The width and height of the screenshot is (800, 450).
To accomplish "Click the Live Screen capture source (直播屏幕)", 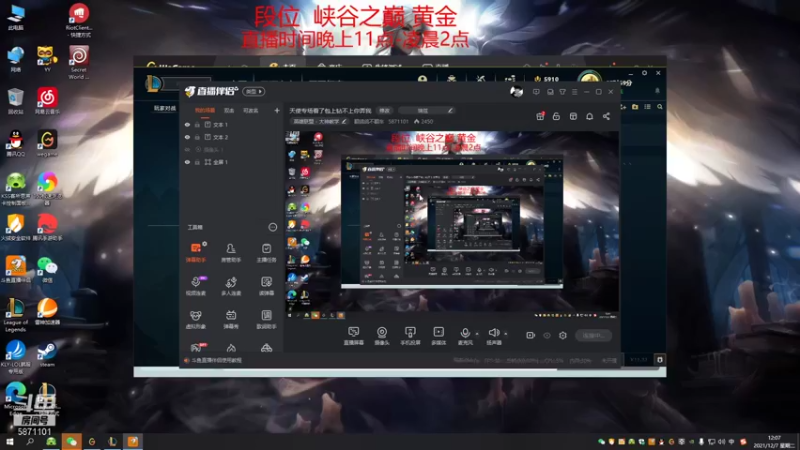I will pos(354,336).
